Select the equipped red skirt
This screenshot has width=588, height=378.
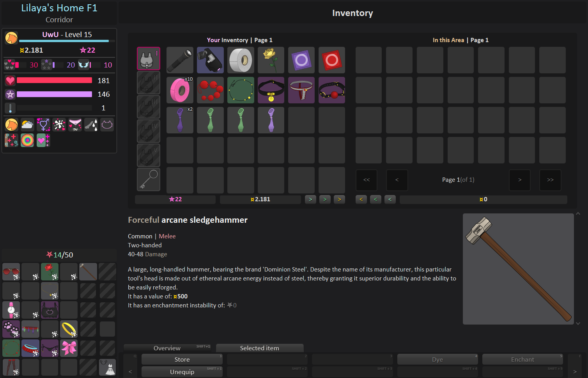tap(30, 348)
